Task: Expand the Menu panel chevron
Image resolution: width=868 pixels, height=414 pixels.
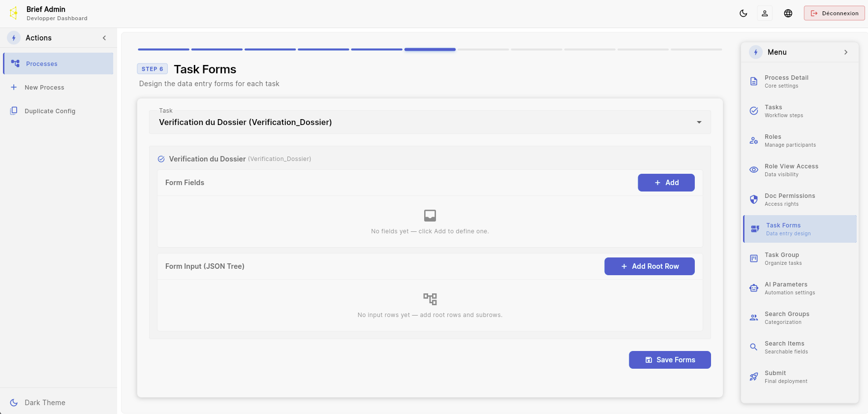Action: [846, 52]
